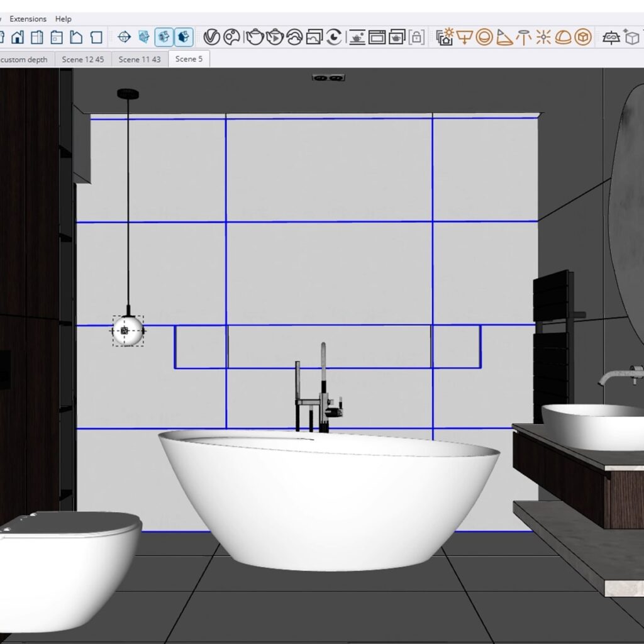This screenshot has width=644, height=644.
Task: Start a V-Ray render with teapot icon
Action: 255,38
